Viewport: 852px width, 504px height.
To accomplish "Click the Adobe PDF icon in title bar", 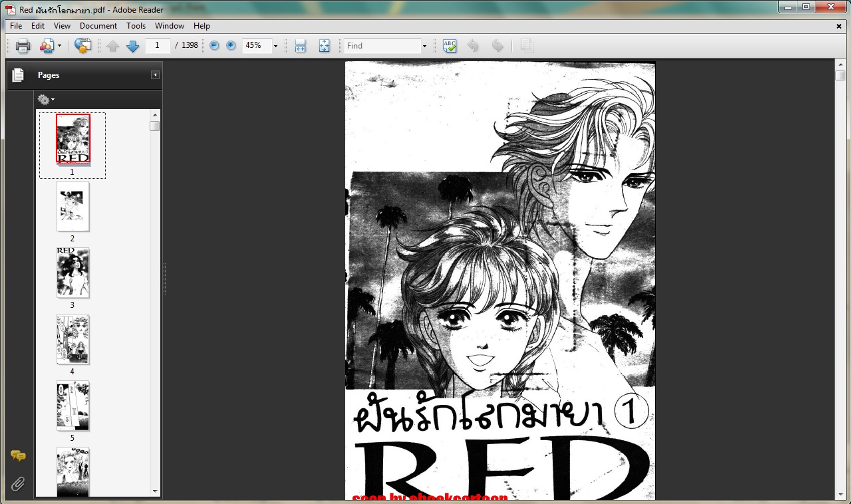I will pos(11,9).
